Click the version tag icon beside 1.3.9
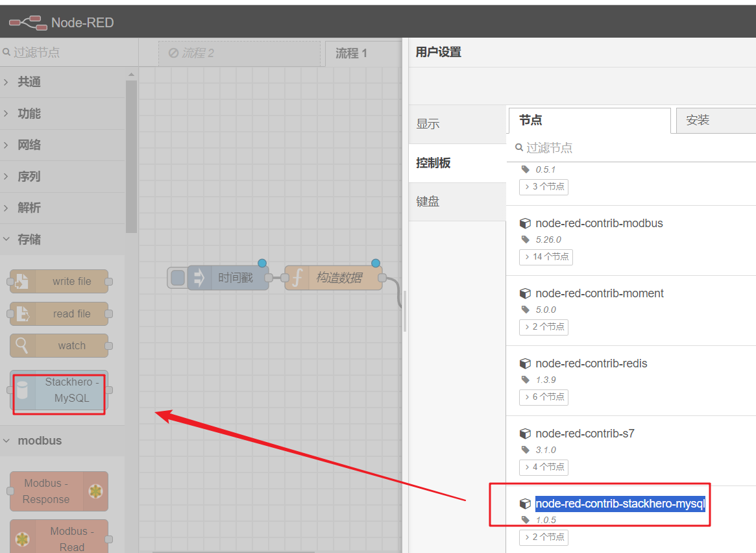 526,380
